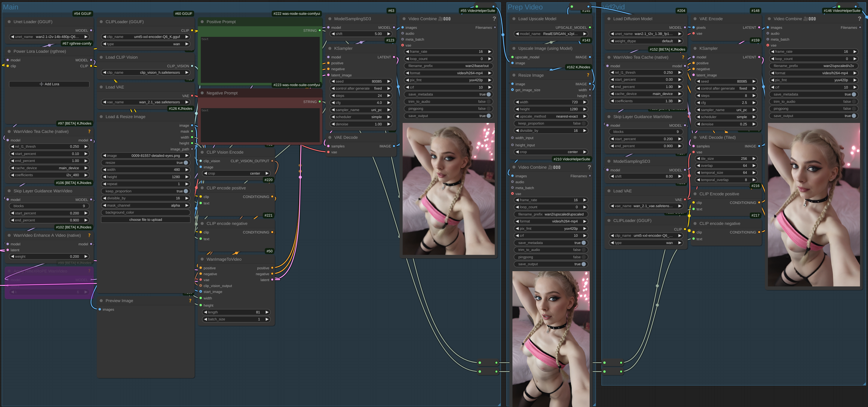Click the choose file to upload button

pyautogui.click(x=146, y=220)
